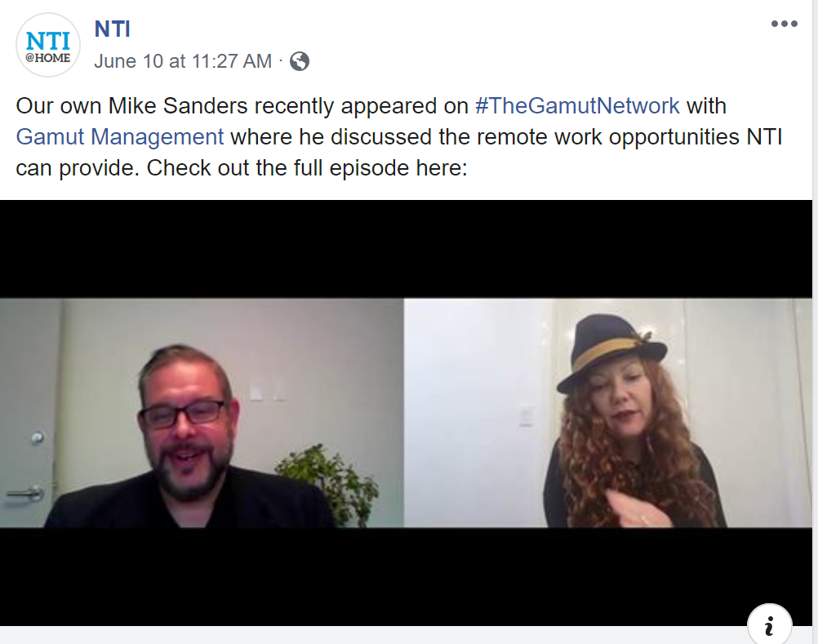Image resolution: width=818 pixels, height=644 pixels.
Task: Open the June 10 at 11:27 AM timestamp
Action: (x=183, y=61)
